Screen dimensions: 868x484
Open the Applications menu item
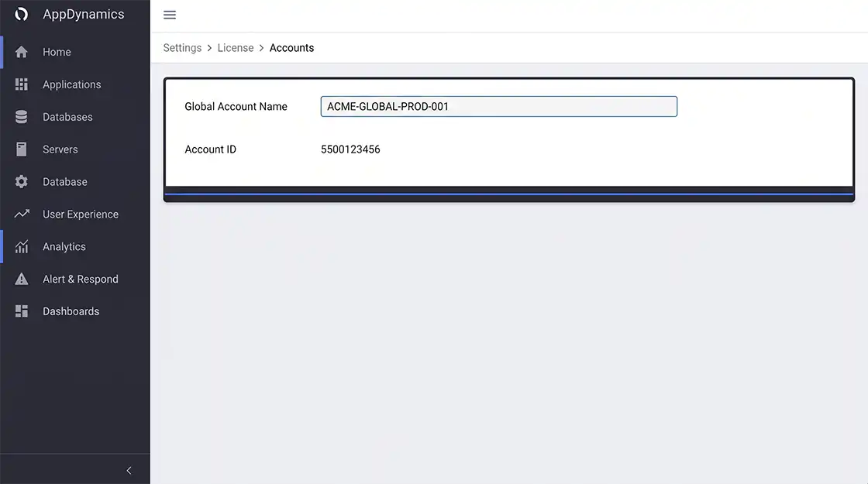(74, 84)
